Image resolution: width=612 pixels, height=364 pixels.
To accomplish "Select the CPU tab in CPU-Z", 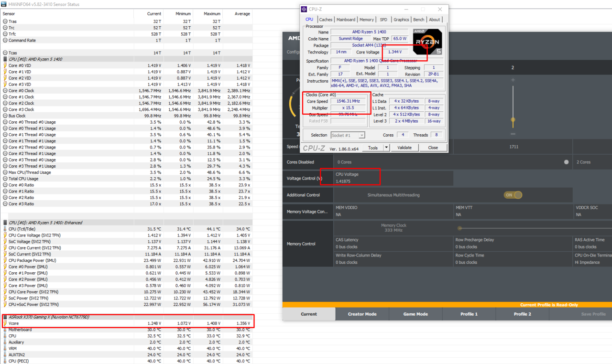I will tap(309, 20).
